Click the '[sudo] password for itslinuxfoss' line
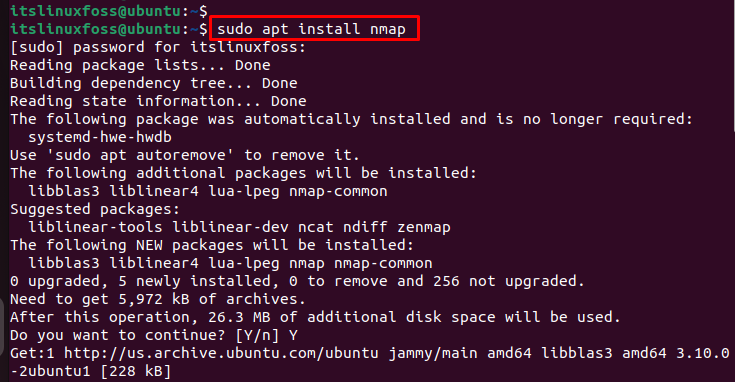The height and width of the screenshot is (382, 735). pos(158,47)
